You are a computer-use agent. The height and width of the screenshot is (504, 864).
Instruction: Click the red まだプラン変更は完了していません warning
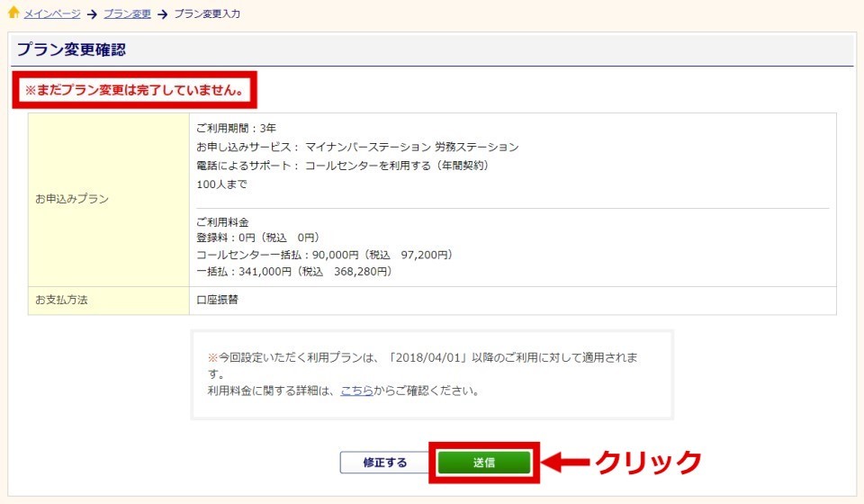coord(134,90)
